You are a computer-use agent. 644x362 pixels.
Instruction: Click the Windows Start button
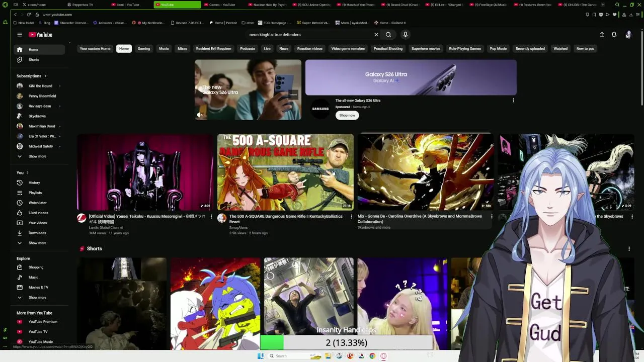(x=261, y=356)
